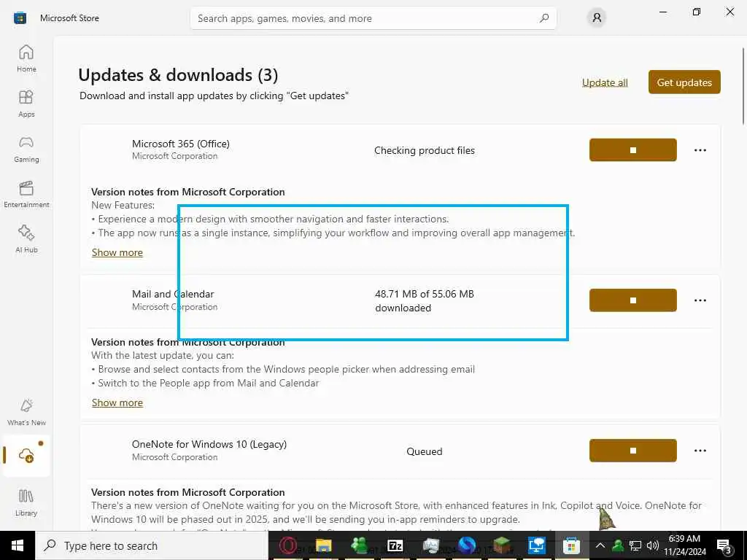This screenshot has width=747, height=560.
Task: Open the blue swirl app on taskbar
Action: tap(466, 545)
